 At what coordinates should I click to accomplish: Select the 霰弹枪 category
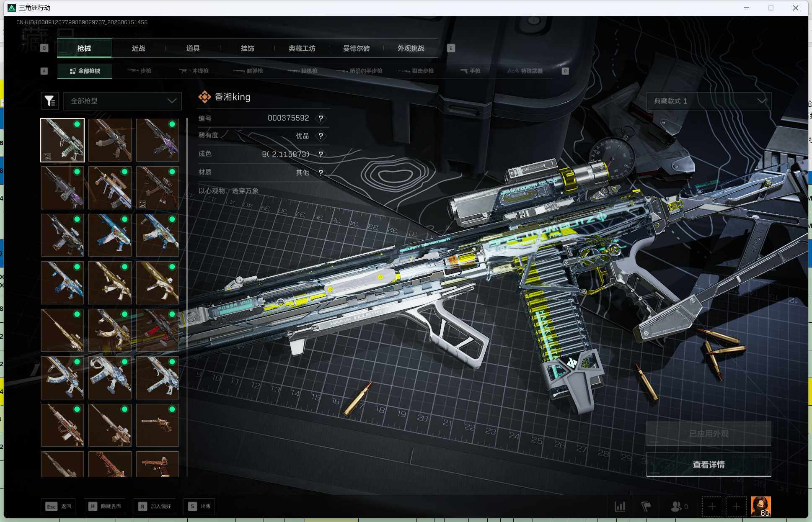pyautogui.click(x=248, y=71)
